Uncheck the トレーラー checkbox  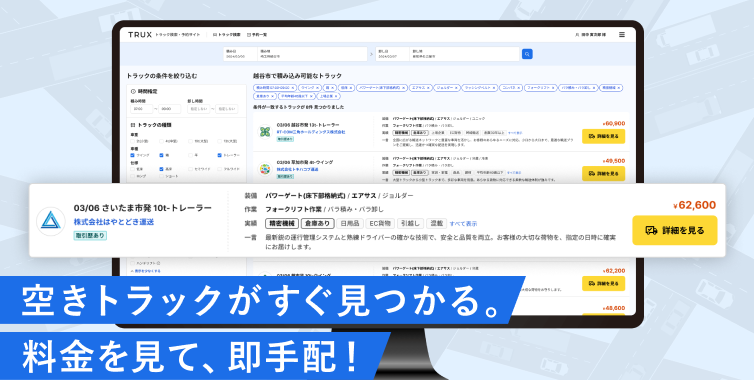point(219,155)
